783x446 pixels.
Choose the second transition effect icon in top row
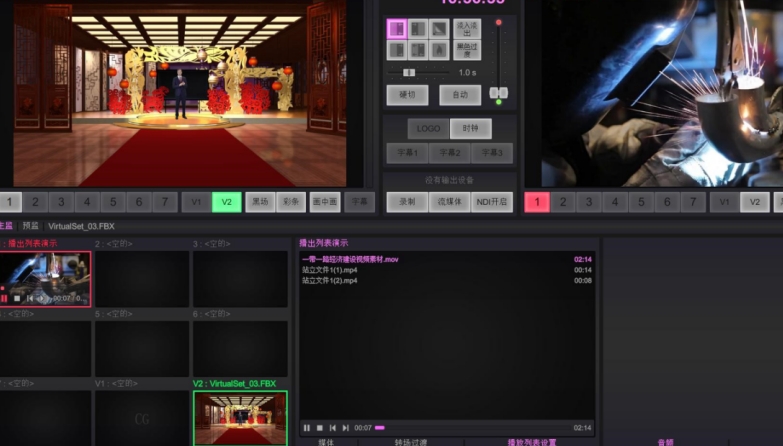click(x=418, y=28)
